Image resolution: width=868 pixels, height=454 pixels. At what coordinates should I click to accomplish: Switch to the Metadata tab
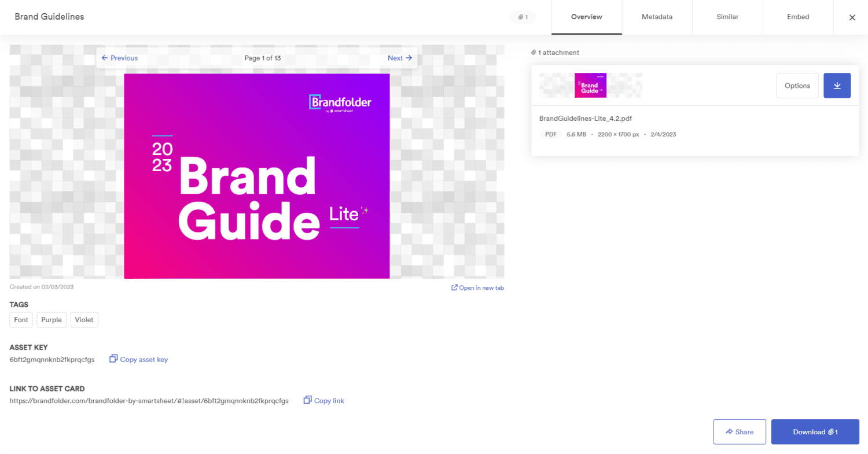tap(657, 17)
